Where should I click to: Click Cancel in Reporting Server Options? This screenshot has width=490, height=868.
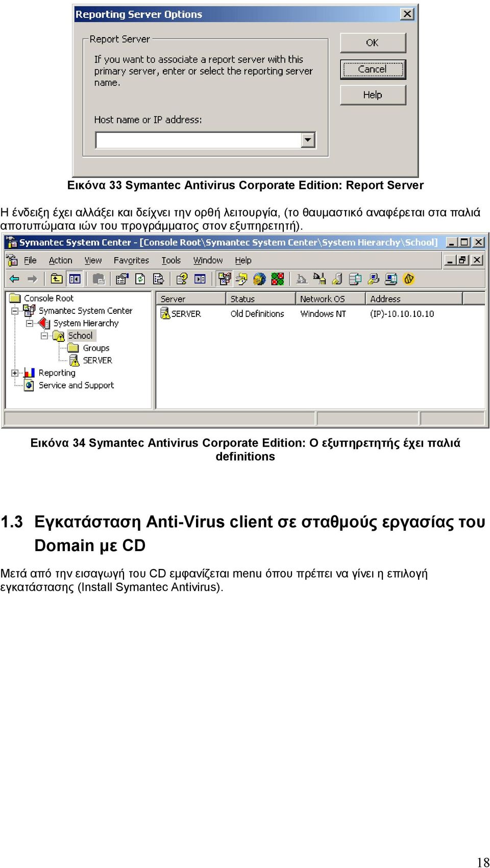pyautogui.click(x=373, y=69)
